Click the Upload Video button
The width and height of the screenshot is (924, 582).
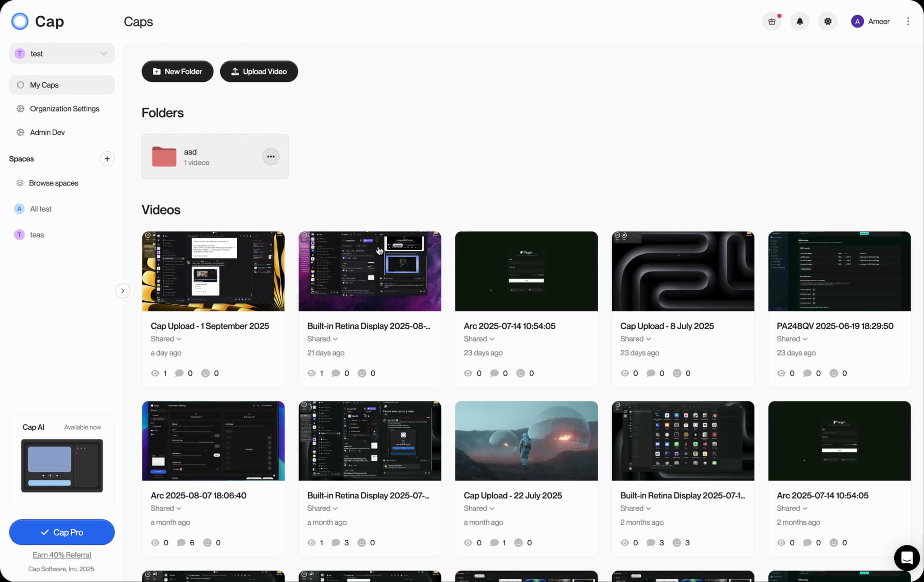259,71
